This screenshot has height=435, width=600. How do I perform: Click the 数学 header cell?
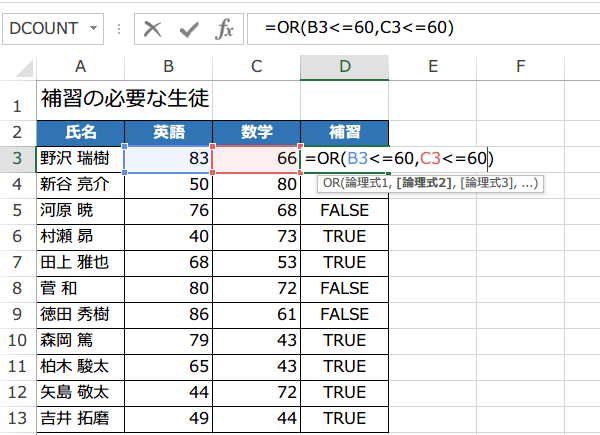click(x=256, y=132)
